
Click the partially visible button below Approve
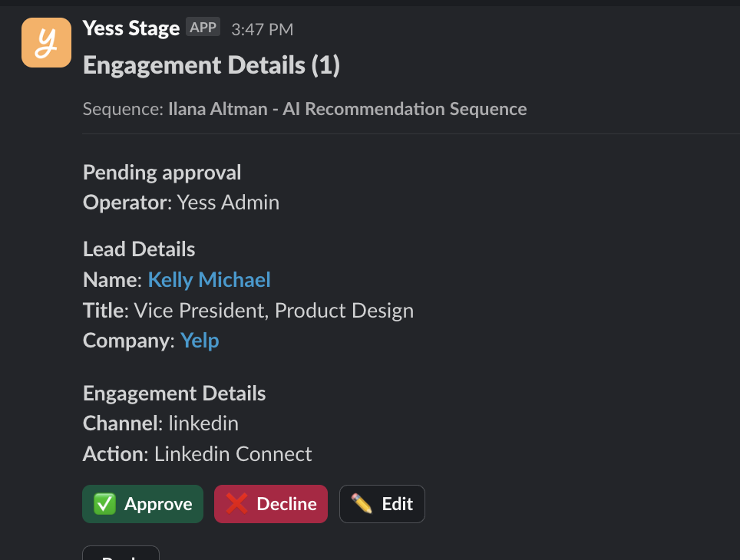[x=121, y=553]
